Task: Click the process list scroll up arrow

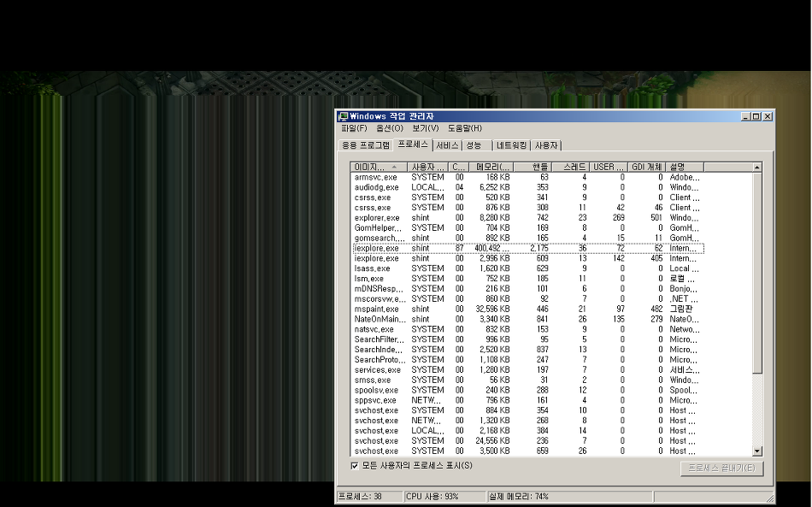Action: [x=757, y=168]
